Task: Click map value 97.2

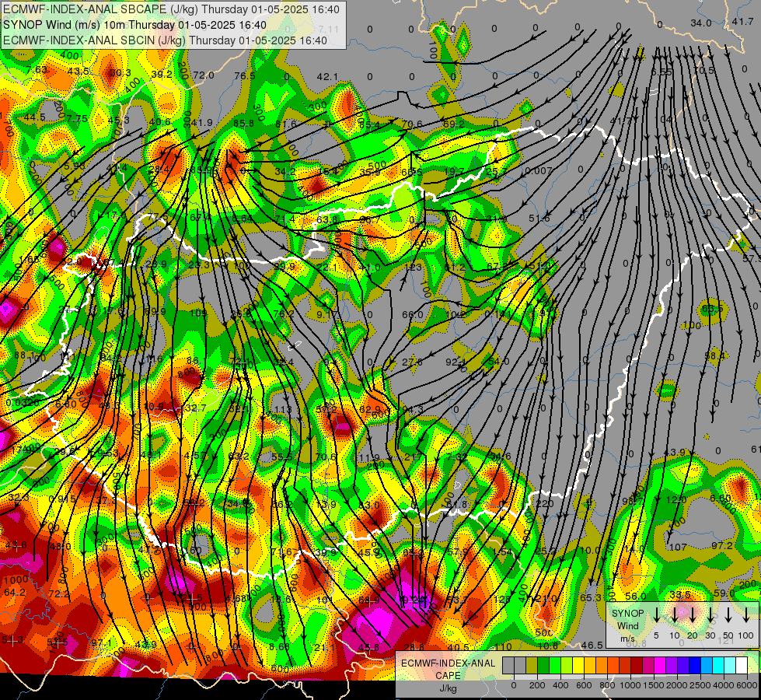Action: point(721,546)
